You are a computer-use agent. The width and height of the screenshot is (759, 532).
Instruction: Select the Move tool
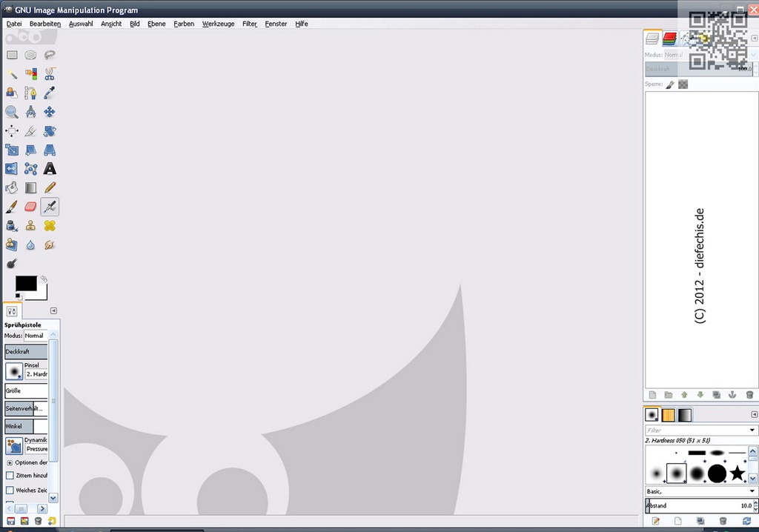click(x=50, y=112)
